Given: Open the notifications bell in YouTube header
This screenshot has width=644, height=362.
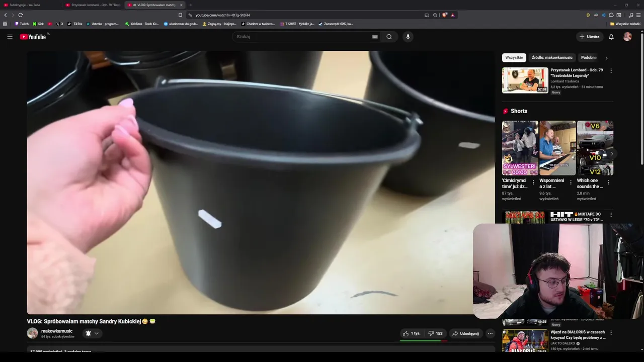Looking at the screenshot, I should coord(611,37).
